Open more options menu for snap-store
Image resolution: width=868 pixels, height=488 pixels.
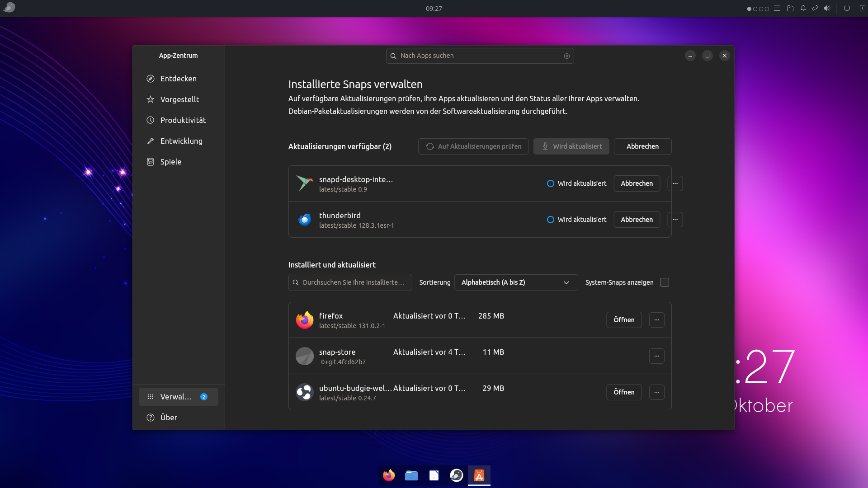[x=656, y=356]
